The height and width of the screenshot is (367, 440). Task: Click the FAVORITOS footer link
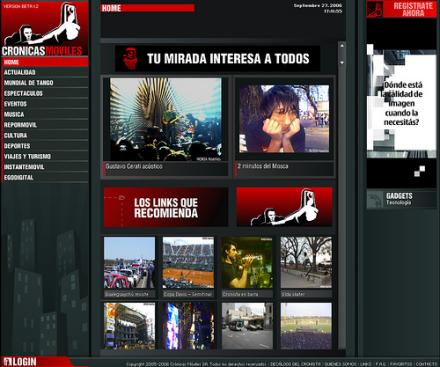(401, 364)
